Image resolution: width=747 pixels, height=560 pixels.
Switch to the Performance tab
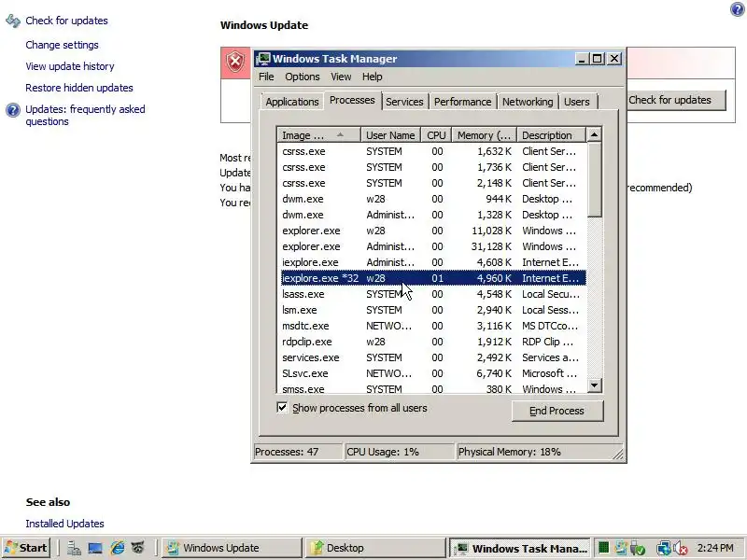[462, 102]
